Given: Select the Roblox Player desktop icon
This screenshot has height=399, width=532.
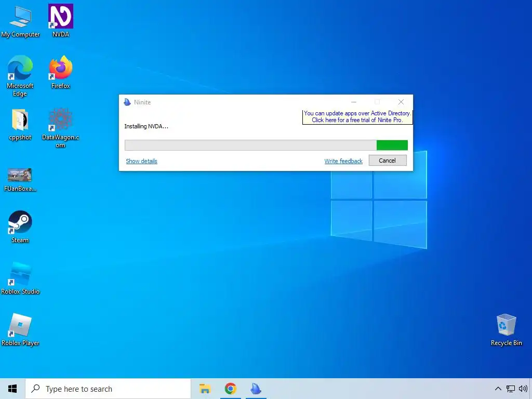Looking at the screenshot, I should coord(20,330).
